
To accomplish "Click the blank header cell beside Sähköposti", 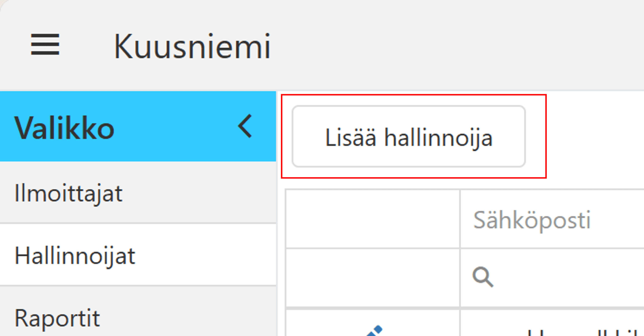I will (373, 219).
